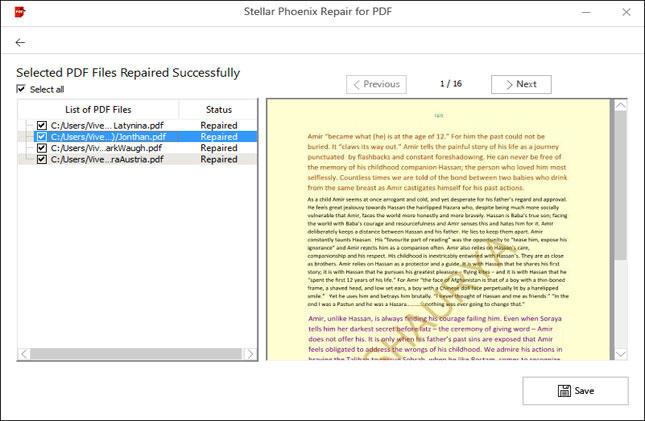Viewport: 645px width, 421px height.
Task: Go to the Previous preview page
Action: tap(376, 84)
